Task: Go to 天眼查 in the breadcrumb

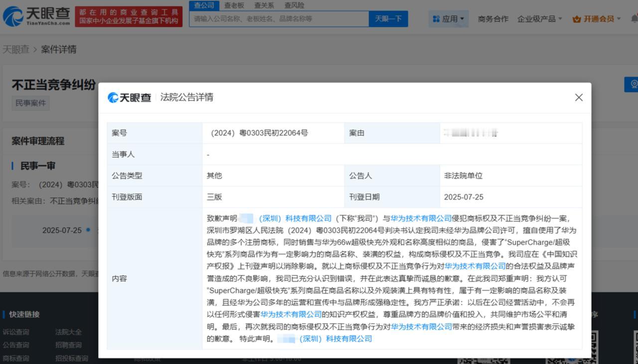Action: (16, 49)
